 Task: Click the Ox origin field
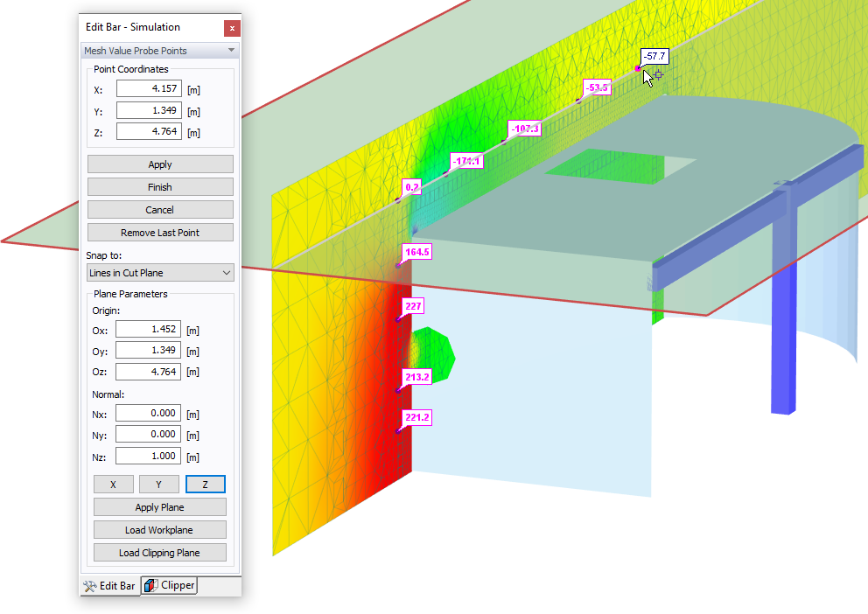tap(148, 329)
